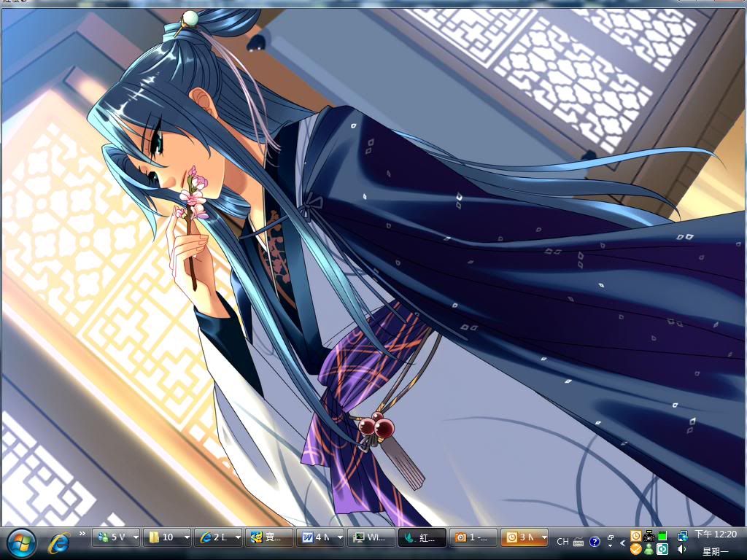Viewport: 747px width, 560px height.
Task: Open the network connection tray icon
Action: (683, 536)
